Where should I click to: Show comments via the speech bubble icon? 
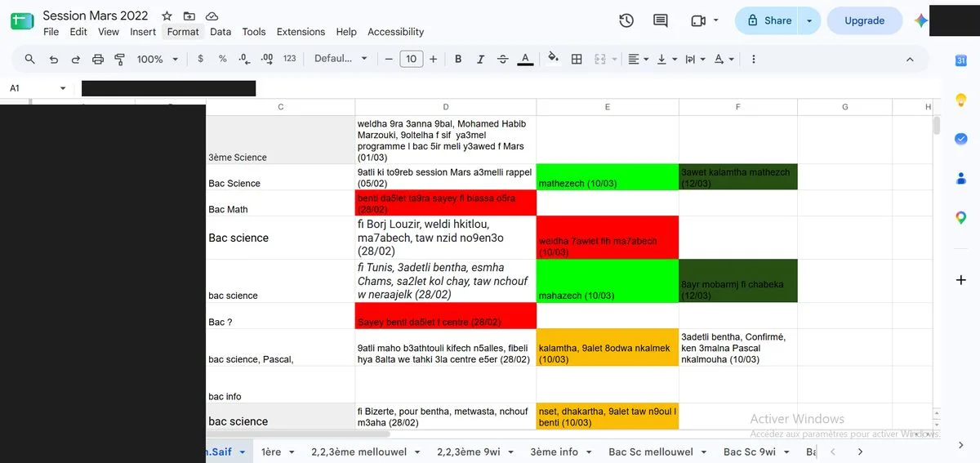[x=661, y=20]
